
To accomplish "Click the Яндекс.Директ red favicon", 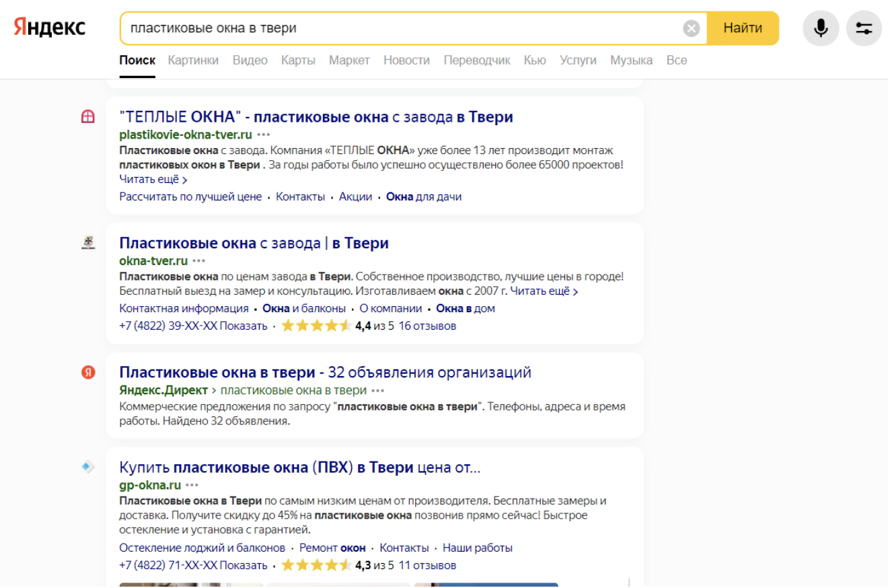I will (88, 372).
